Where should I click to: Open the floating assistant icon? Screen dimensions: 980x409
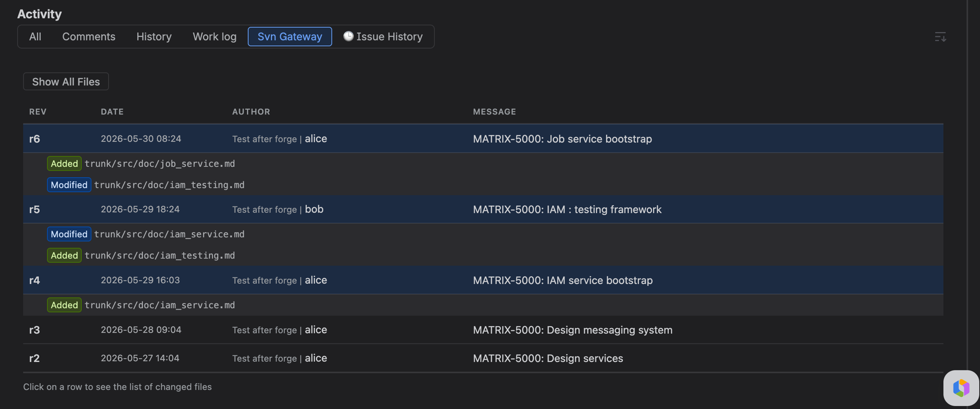pos(961,388)
